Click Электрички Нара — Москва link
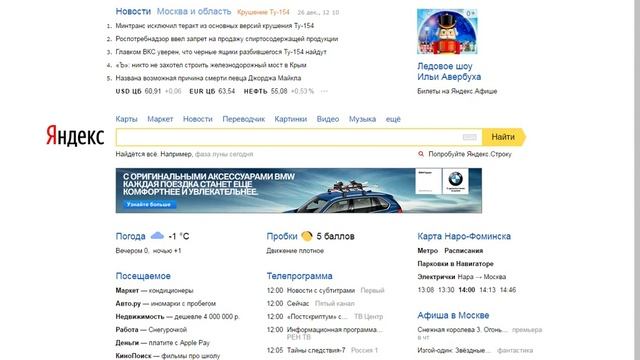 (x=462, y=277)
